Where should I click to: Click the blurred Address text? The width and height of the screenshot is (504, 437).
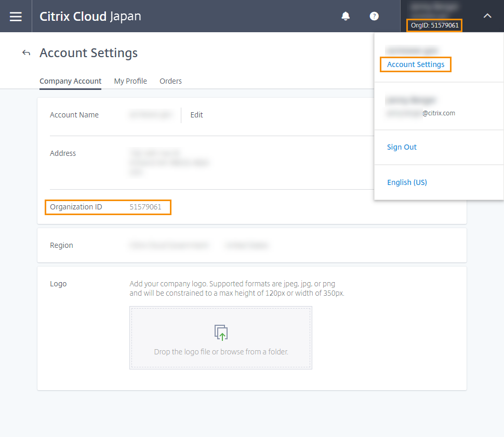(169, 163)
